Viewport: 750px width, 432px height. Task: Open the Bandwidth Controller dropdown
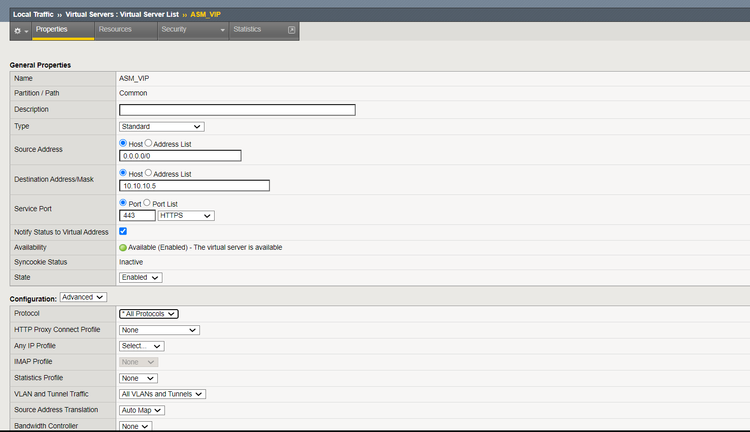click(x=135, y=426)
